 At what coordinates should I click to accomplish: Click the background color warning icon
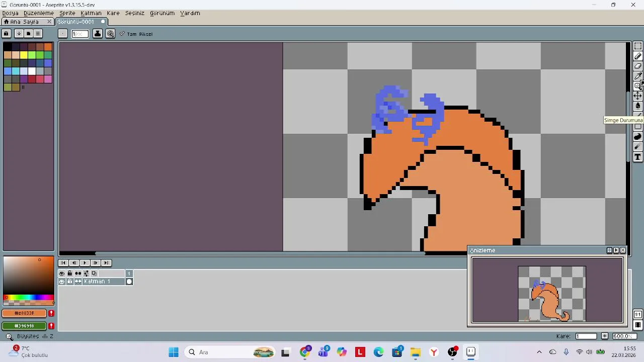pyautogui.click(x=51, y=326)
